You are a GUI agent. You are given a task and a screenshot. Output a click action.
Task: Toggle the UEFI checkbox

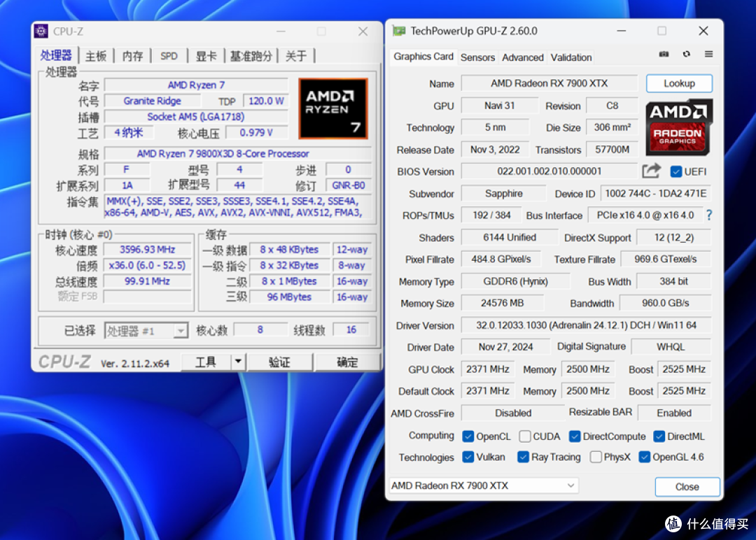point(676,171)
